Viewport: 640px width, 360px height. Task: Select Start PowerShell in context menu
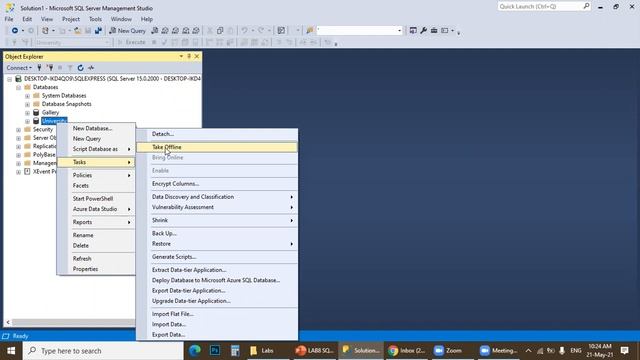[96, 198]
